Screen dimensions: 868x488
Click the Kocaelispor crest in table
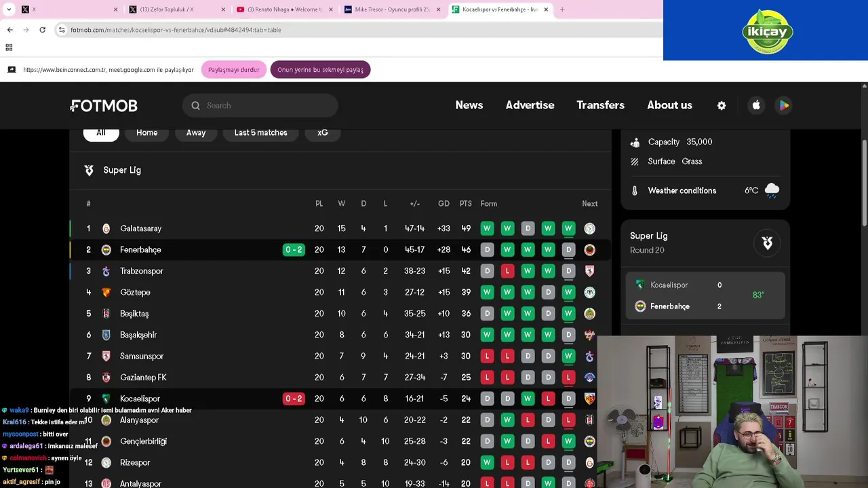click(x=106, y=399)
